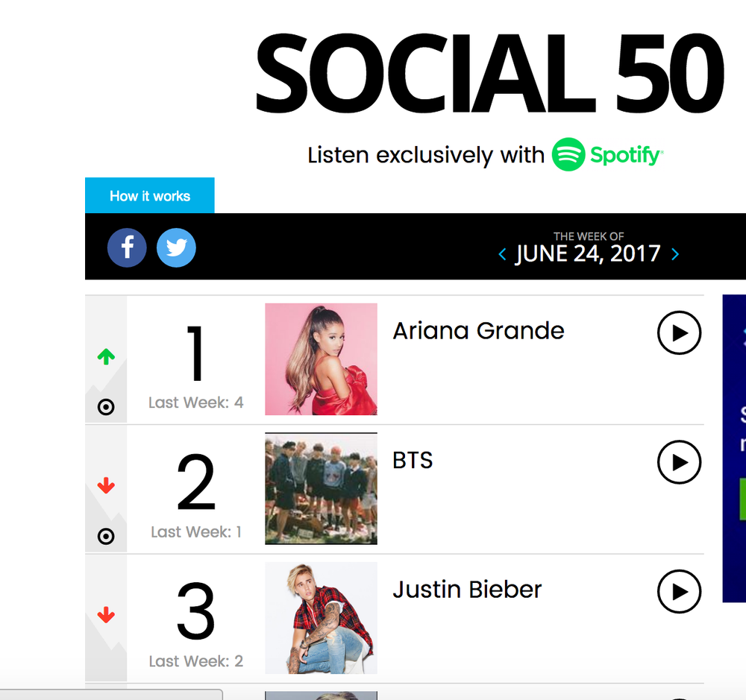Go to previous week chart arrow
Viewport: 746px width, 700px height.
502,254
